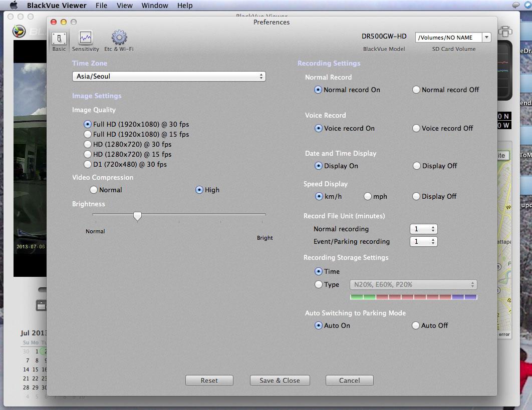Open the Sensitivity preferences tab
532x410 pixels.
point(86,42)
